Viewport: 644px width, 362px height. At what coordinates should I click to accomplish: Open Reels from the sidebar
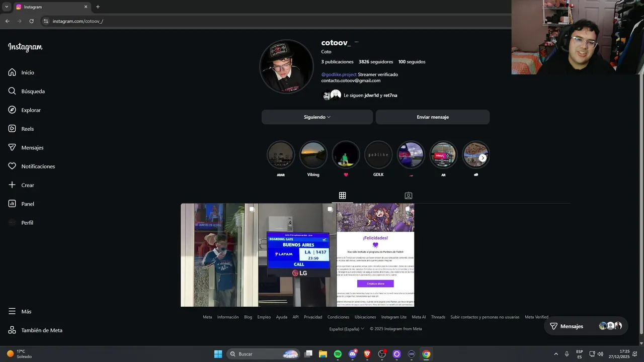(x=21, y=129)
